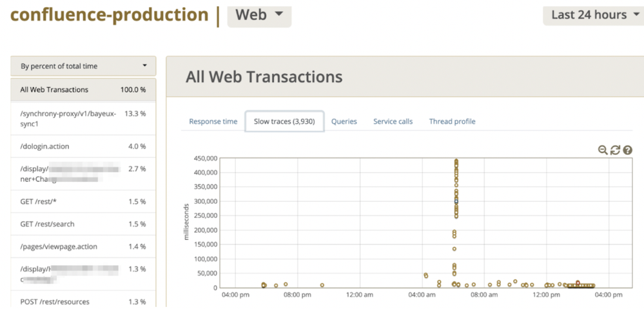Click the 100.0 % percentage value
This screenshot has width=644, height=309.
(x=133, y=90)
